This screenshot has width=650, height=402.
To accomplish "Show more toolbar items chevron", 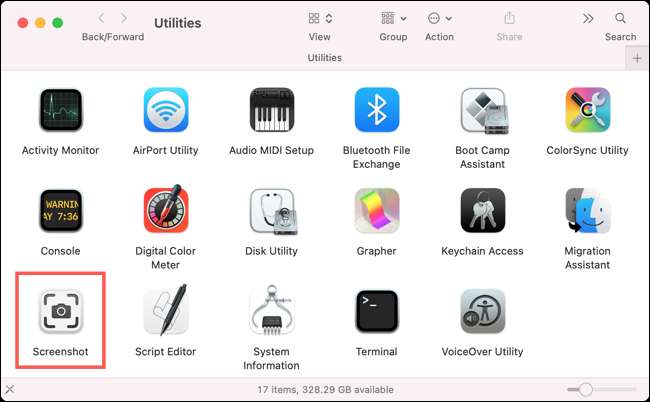I will 588,18.
